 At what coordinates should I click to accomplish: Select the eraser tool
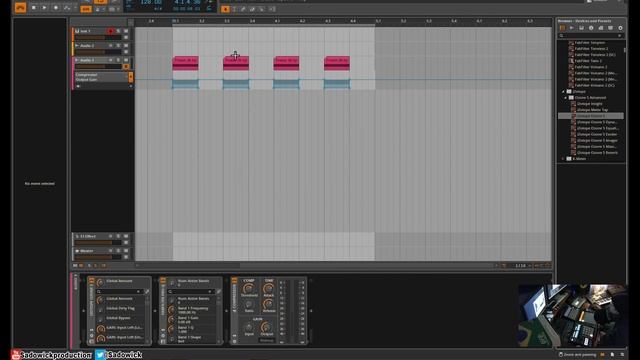coord(252,9)
